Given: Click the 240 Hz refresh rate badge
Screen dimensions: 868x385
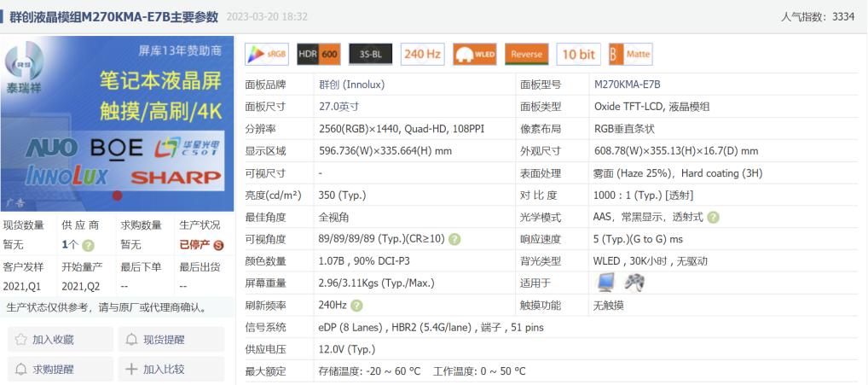Looking at the screenshot, I should pos(422,55).
